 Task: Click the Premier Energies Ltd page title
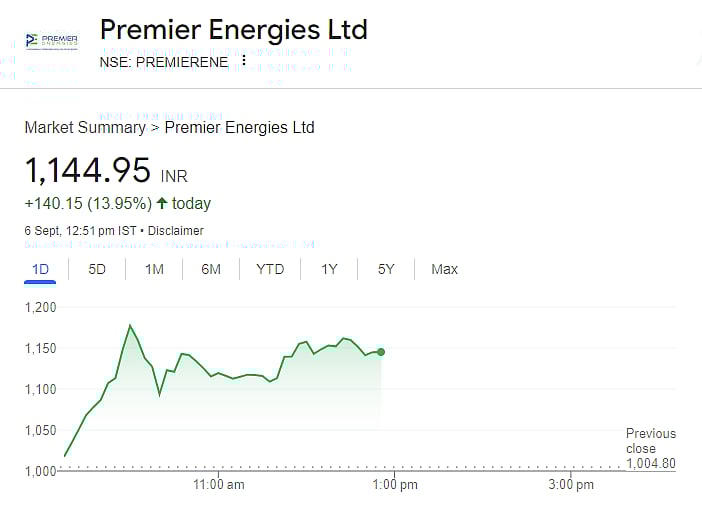[x=234, y=29]
